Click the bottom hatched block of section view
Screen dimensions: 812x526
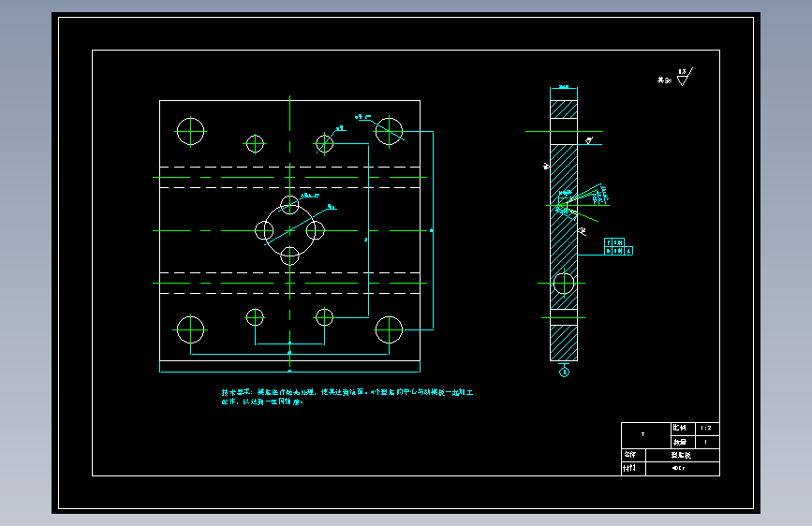564,343
